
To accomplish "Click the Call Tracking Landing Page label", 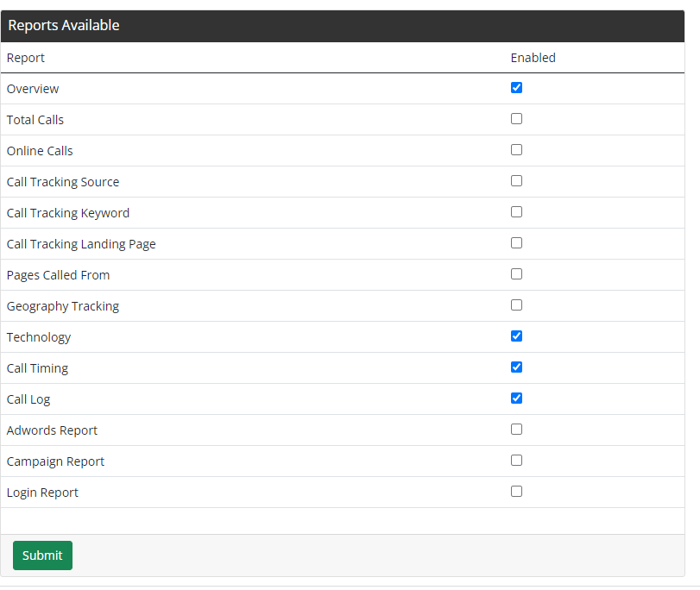I will pos(81,244).
